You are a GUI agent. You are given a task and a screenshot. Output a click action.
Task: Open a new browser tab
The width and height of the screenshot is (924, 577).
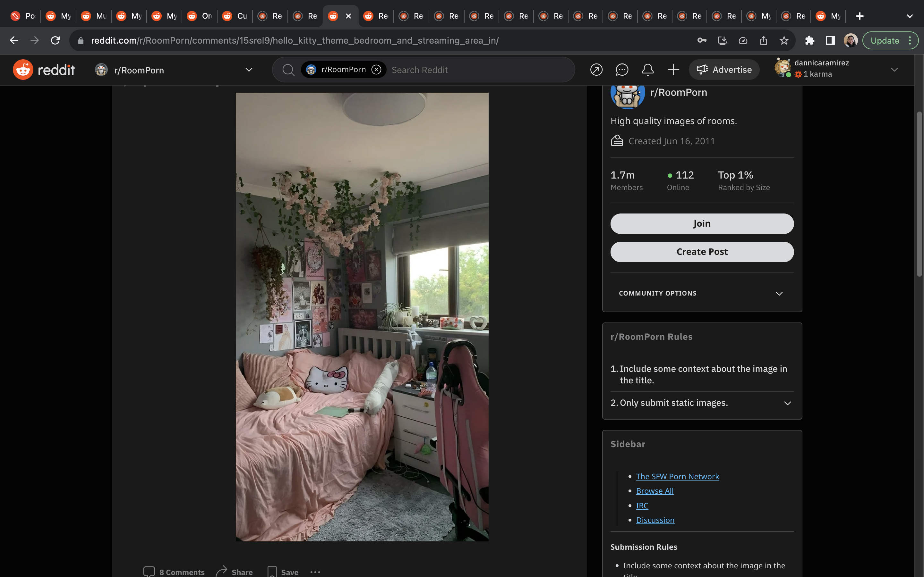point(860,16)
